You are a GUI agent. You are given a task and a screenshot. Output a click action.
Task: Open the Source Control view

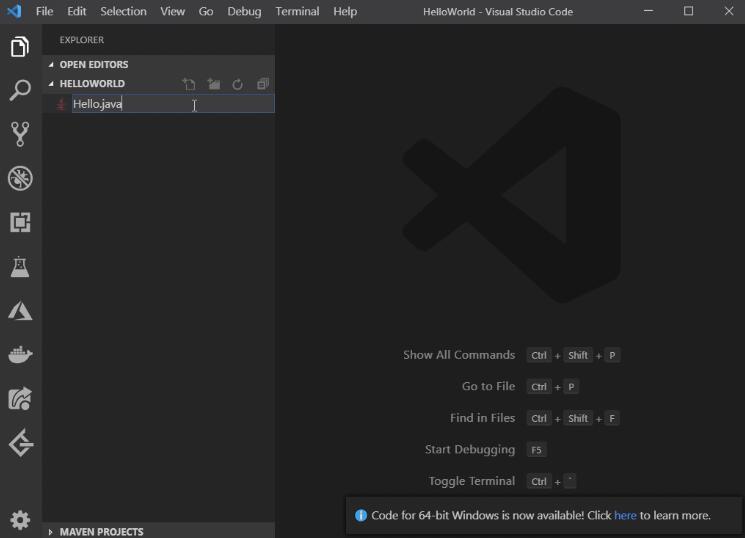point(20,134)
